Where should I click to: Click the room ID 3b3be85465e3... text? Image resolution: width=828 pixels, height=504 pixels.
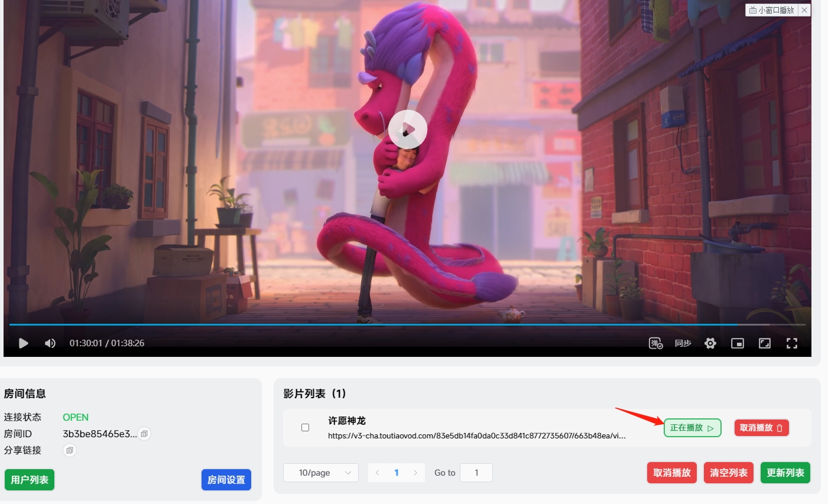pyautogui.click(x=100, y=434)
